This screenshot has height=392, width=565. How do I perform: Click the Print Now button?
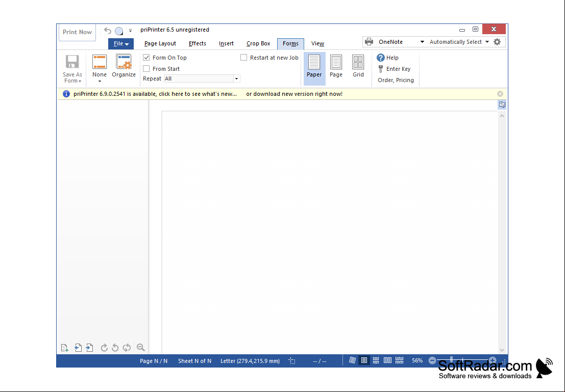coord(77,32)
